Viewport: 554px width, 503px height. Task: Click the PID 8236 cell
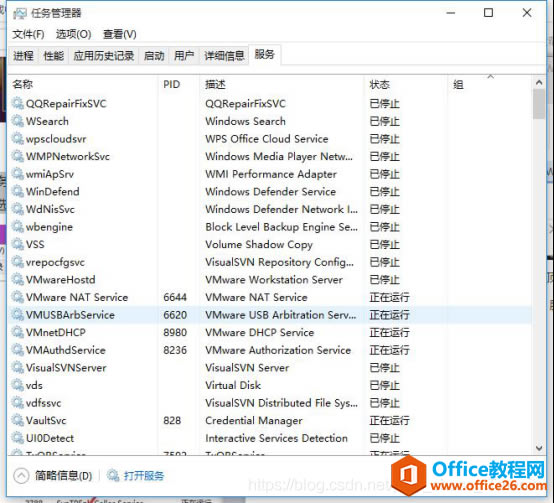point(175,350)
